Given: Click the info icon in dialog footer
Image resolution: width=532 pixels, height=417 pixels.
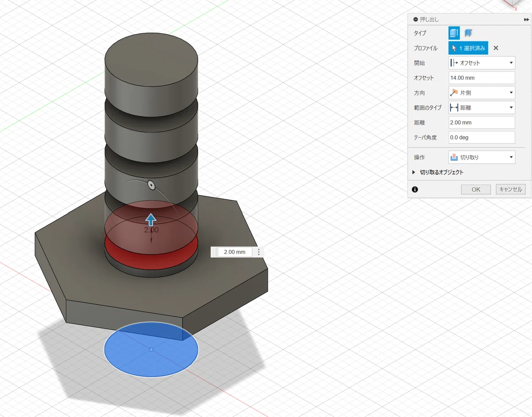Looking at the screenshot, I should click(x=415, y=189).
